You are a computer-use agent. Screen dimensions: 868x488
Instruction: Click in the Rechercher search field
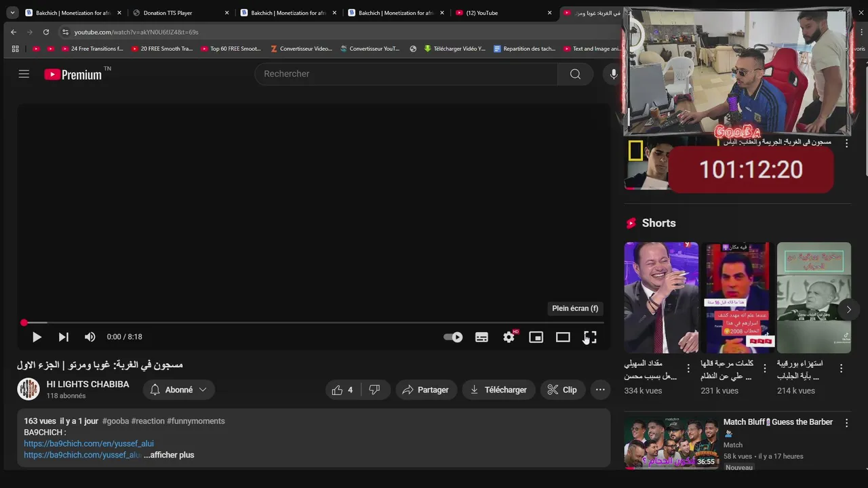(x=406, y=74)
